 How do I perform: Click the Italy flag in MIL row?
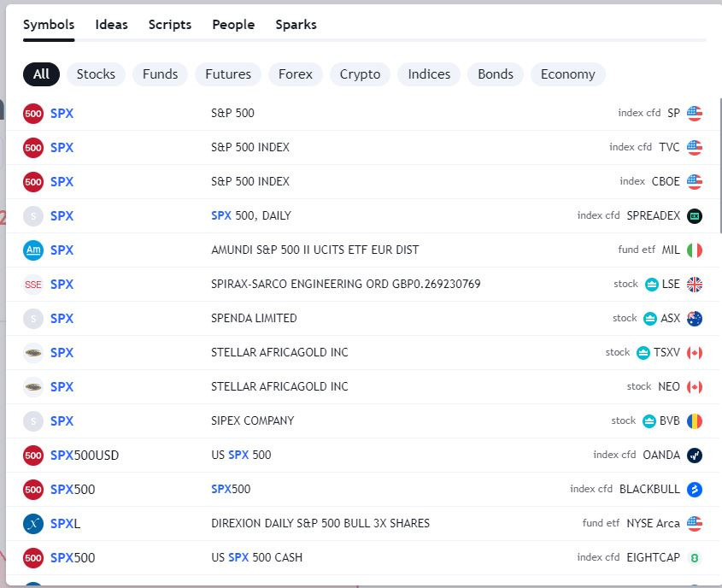pyautogui.click(x=695, y=250)
